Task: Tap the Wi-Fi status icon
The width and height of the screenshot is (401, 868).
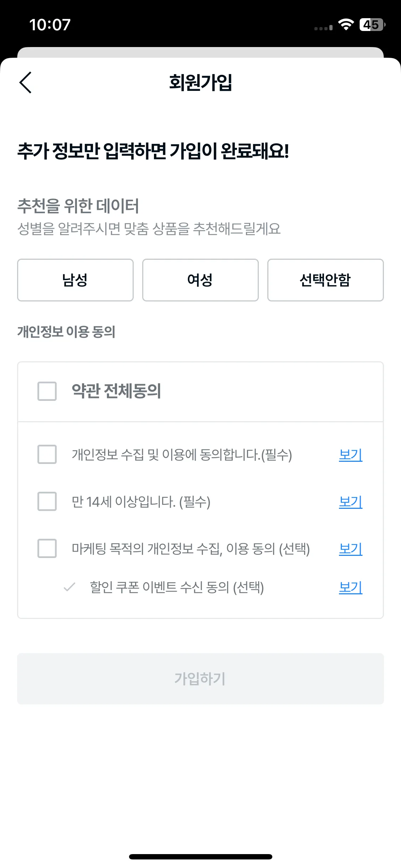Action: [x=346, y=25]
